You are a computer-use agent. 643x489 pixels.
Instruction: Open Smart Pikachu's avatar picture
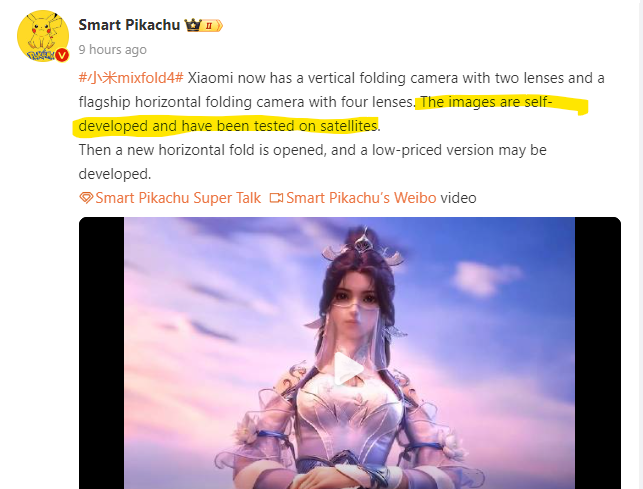42,36
